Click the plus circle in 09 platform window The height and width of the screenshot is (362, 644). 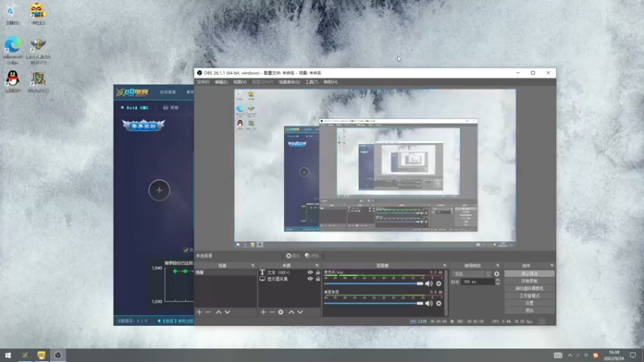pyautogui.click(x=159, y=190)
